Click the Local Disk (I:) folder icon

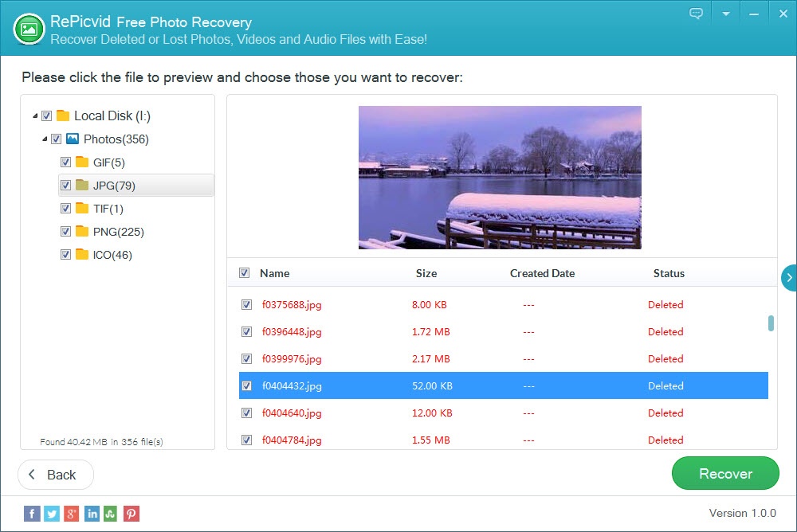(63, 115)
